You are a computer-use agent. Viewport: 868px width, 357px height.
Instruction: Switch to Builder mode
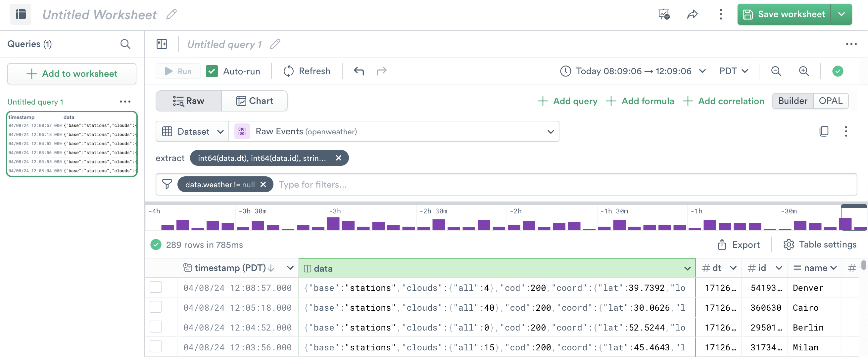[x=793, y=101]
